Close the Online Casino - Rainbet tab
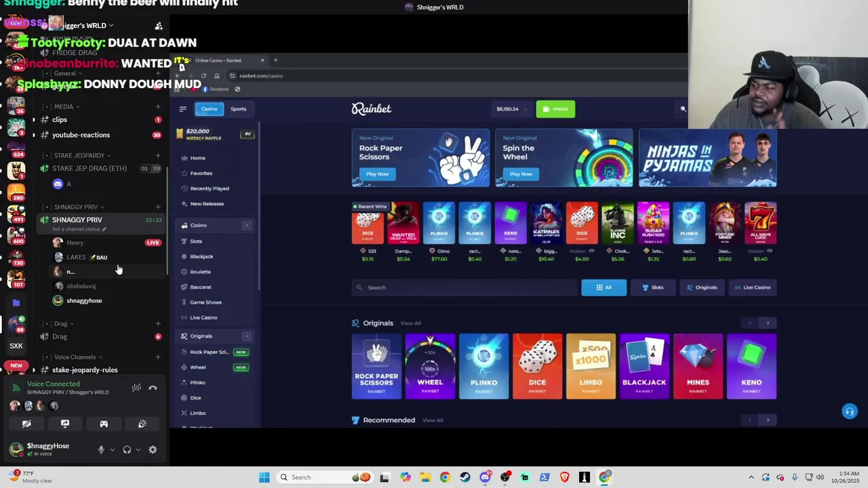Screen dimensions: 868x488 point(262,60)
